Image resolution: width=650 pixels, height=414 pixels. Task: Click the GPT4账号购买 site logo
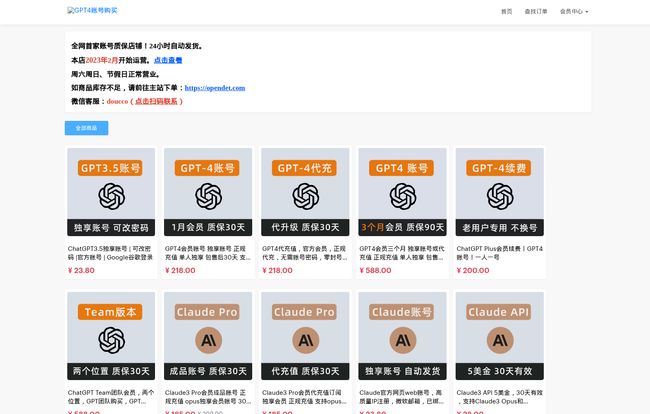click(x=92, y=10)
